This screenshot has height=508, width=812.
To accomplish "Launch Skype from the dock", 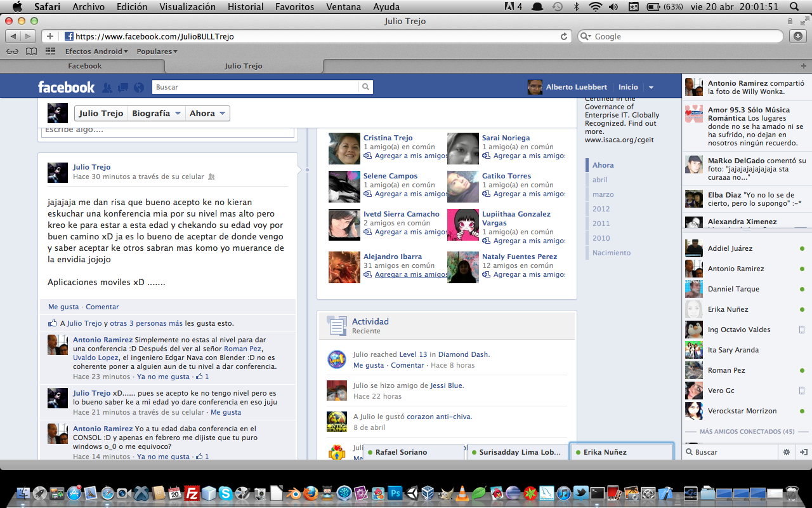I will (225, 493).
